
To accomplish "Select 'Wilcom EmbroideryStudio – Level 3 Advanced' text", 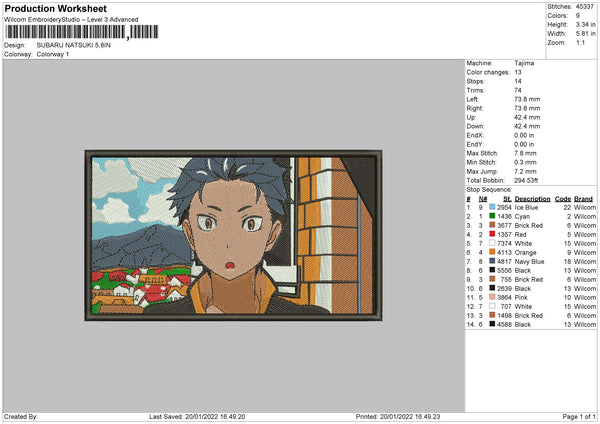I will tap(71, 20).
